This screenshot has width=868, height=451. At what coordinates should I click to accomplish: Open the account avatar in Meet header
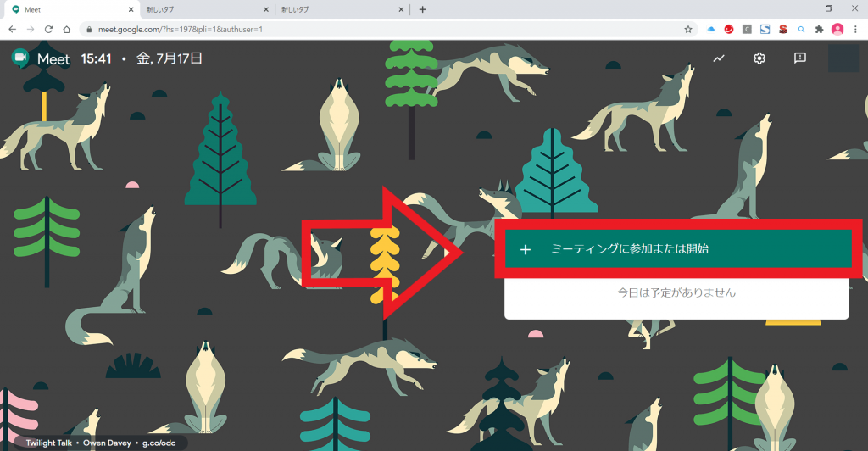click(843, 58)
